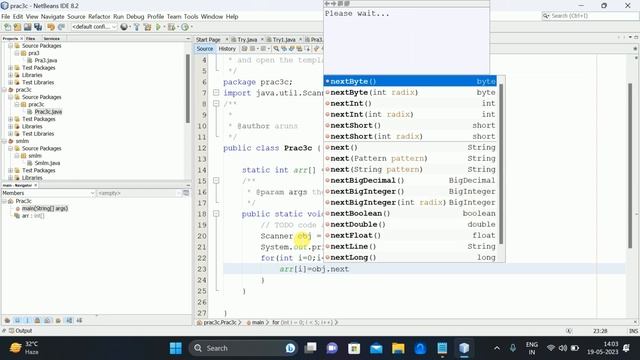Screen dimensions: 640x360
Task: Switch to the Start Page tab
Action: (x=208, y=40)
